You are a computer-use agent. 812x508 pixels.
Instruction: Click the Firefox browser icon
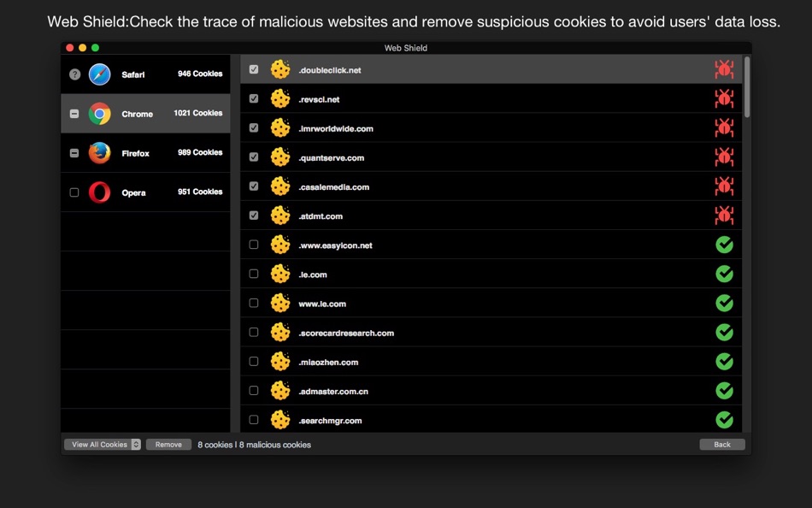tap(99, 153)
